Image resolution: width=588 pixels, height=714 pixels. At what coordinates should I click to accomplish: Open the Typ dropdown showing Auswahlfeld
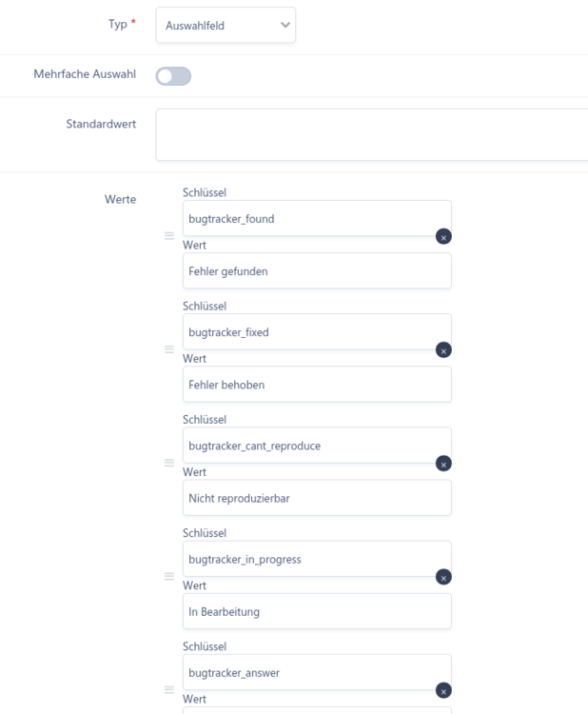point(225,26)
